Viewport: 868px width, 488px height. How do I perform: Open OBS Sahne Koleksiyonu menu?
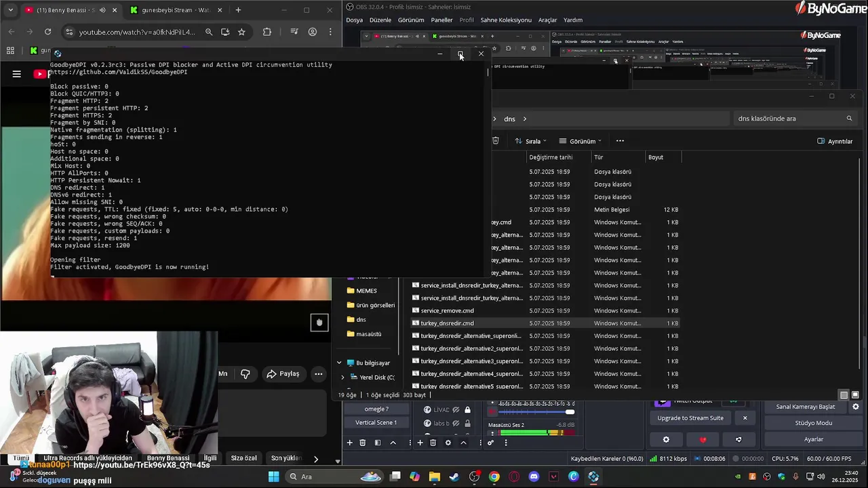pos(506,20)
